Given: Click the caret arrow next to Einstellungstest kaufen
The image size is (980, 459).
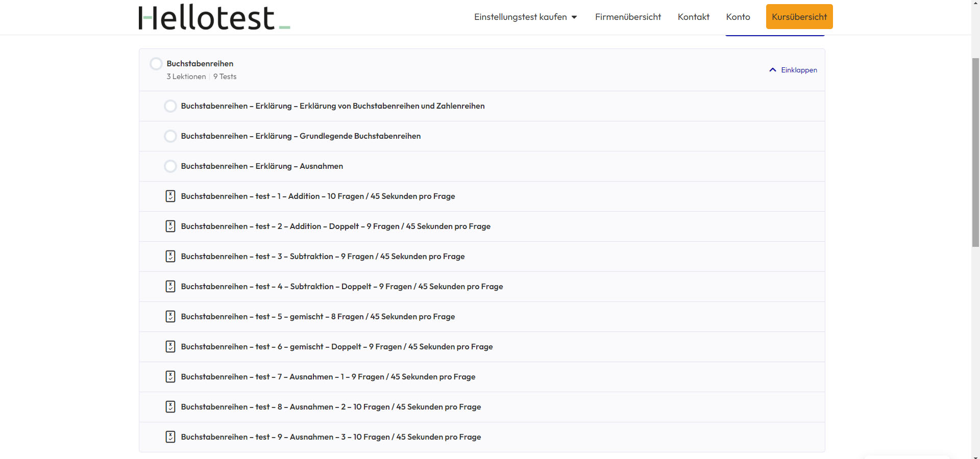Looking at the screenshot, I should tap(574, 17).
